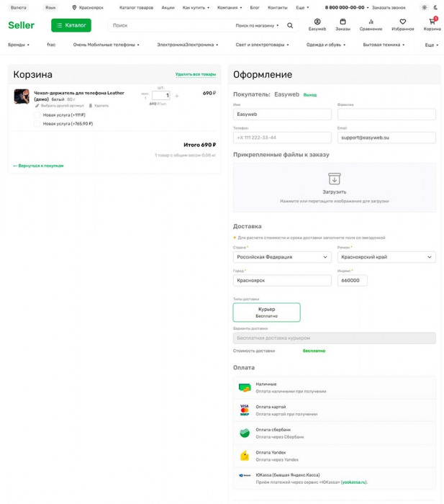Screen dimensions: 444x504
Task: Toggle dark mode moon icon
Action: coord(435,7)
